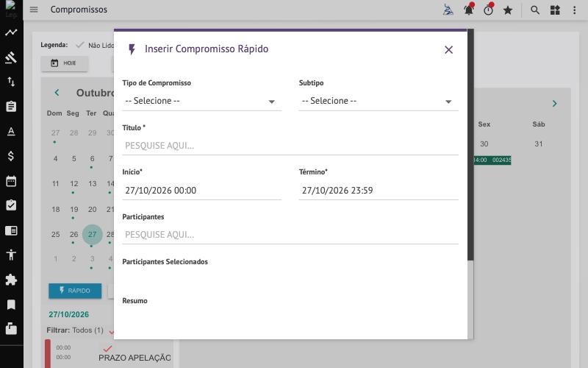
Task: Expand the Tipo de Compromisso dropdown
Action: click(201, 101)
